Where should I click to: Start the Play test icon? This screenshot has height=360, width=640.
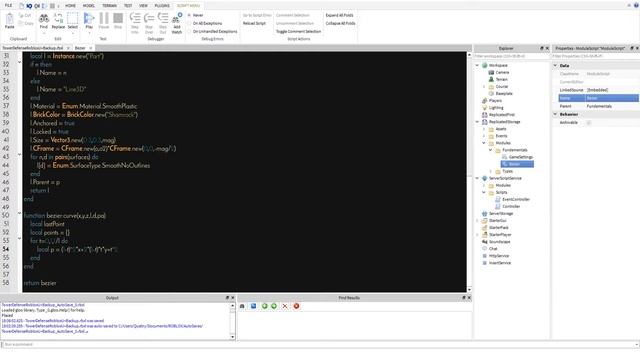(89, 18)
